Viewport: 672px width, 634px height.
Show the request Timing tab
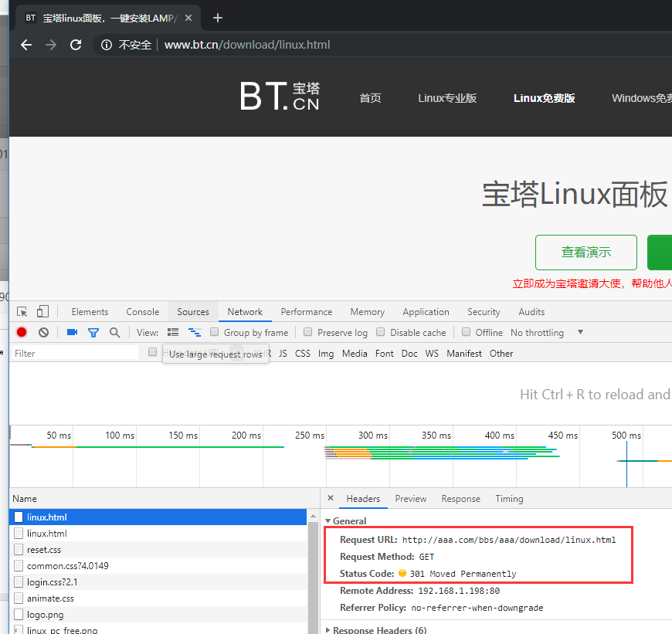point(509,499)
